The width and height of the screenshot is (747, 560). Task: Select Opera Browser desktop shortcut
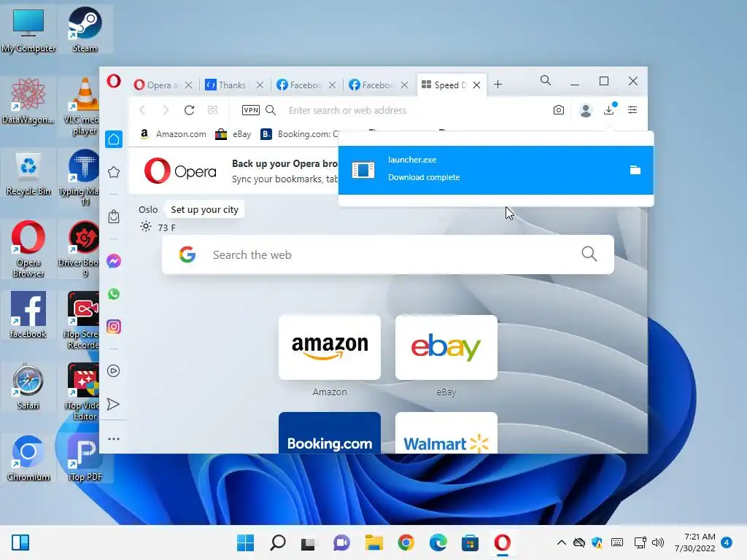[28, 249]
